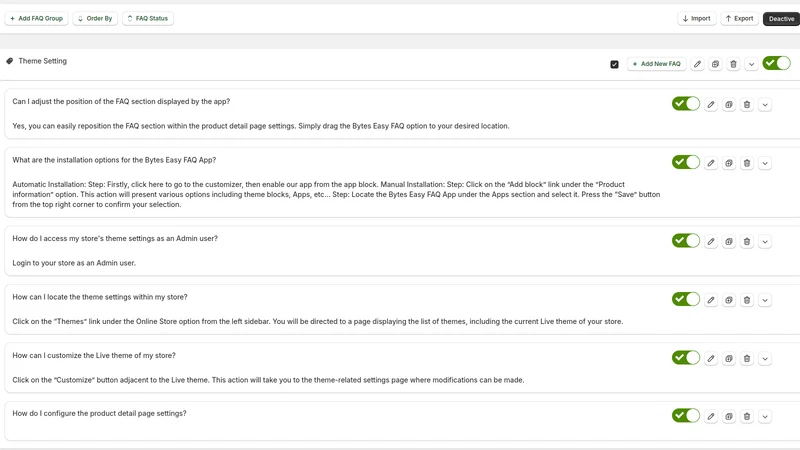This screenshot has width=800, height=450.
Task: Expand the 'access my store's theme settings' chevron
Action: 765,242
